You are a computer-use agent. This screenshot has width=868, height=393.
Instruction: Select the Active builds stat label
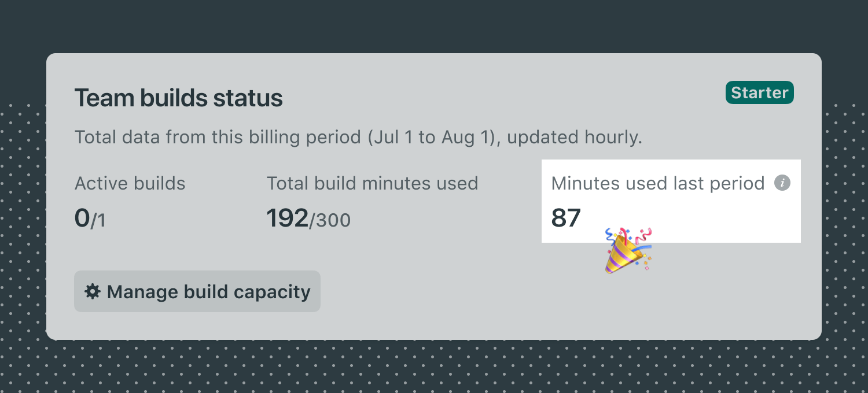pyautogui.click(x=130, y=183)
